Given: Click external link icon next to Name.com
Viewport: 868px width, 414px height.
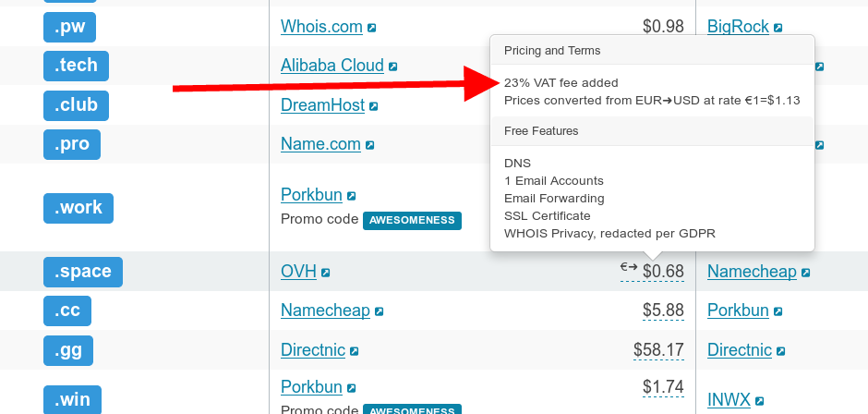Looking at the screenshot, I should pos(369,145).
